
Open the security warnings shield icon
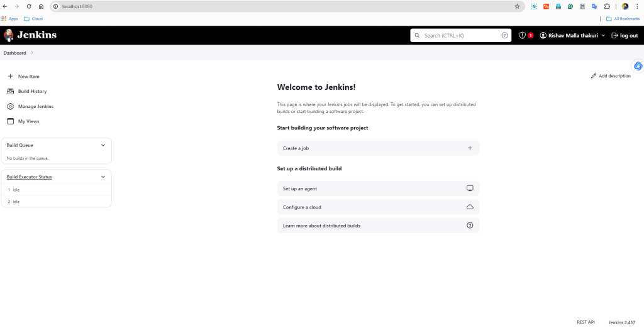click(522, 35)
